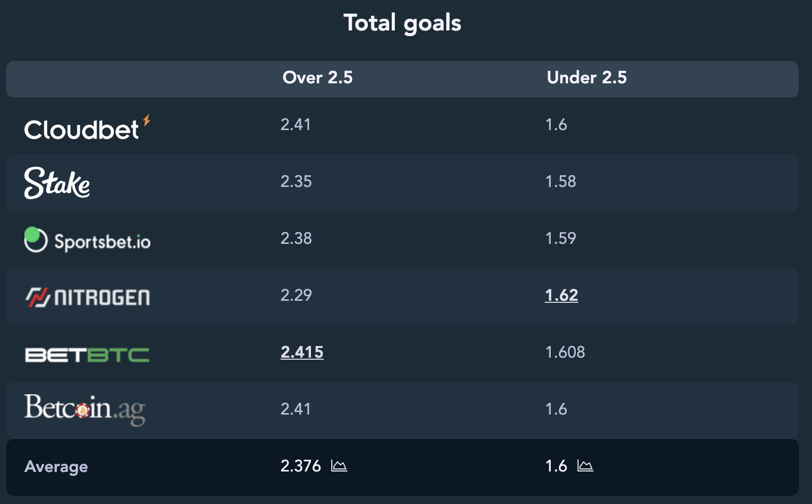Show chart for average Over 2.5 odds
The width and height of the screenshot is (812, 504).
pyautogui.click(x=339, y=465)
